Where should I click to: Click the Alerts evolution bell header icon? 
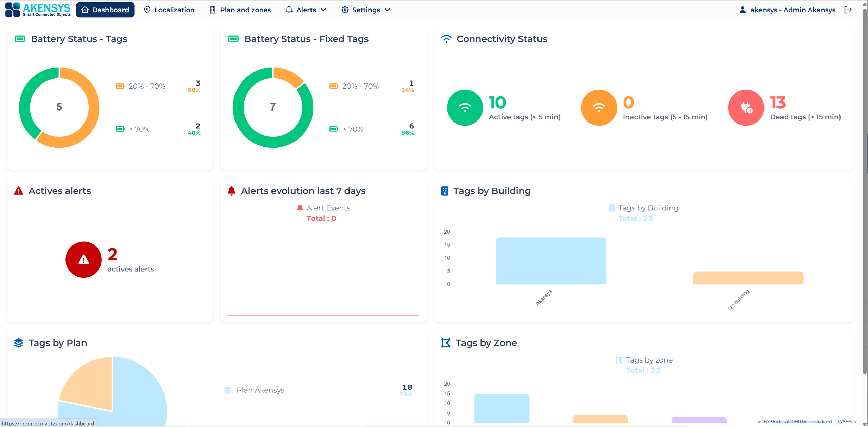(x=232, y=191)
